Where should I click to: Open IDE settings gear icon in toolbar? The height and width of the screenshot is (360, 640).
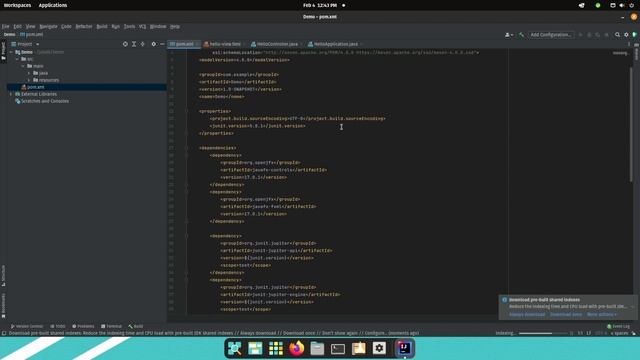click(626, 35)
